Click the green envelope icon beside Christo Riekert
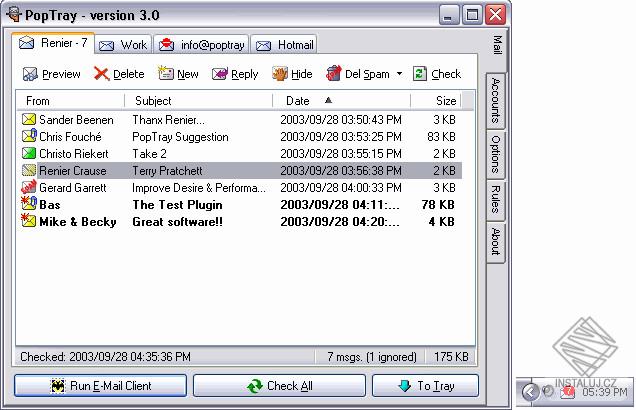The width and height of the screenshot is (636, 410). click(x=29, y=153)
